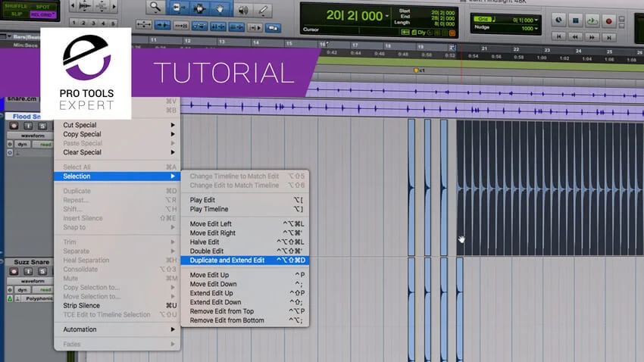The image size is (644, 362).
Task: Toggle input monitoring on Flood Snare track
Action: click(28, 126)
